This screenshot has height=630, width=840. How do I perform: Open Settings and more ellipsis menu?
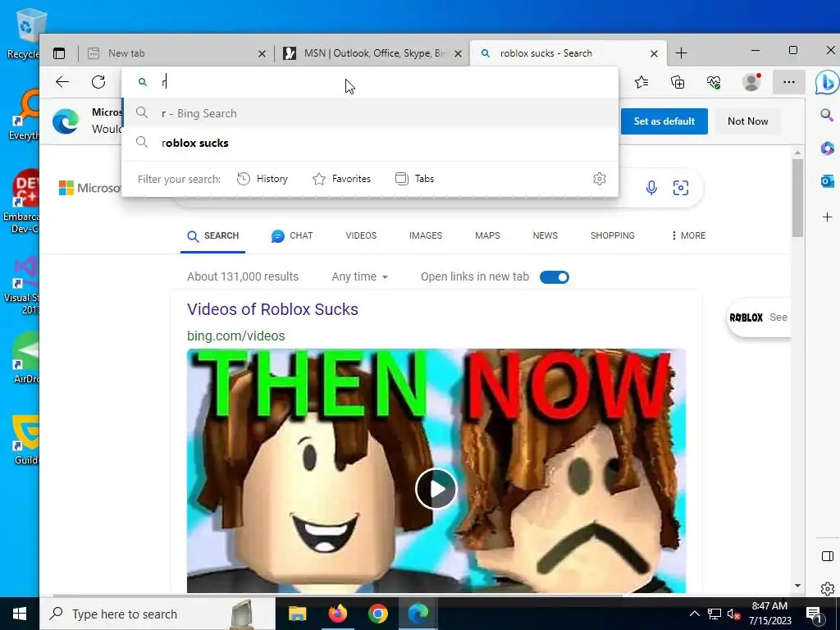click(x=788, y=82)
